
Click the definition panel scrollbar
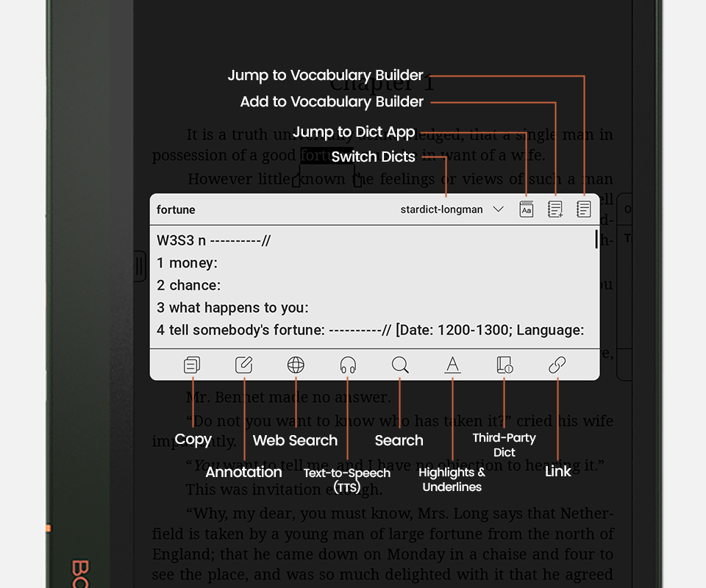click(x=596, y=240)
